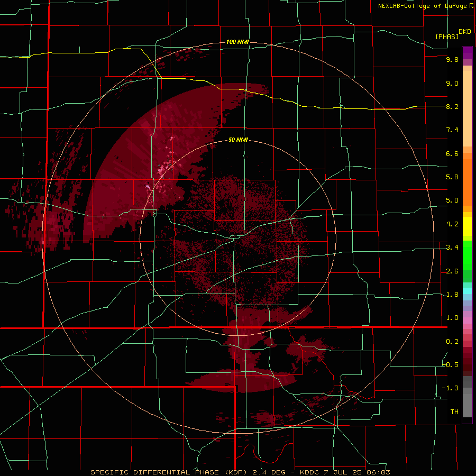This screenshot has height=476, width=476.
Task: Select the 6.6 scale value
Action: (452, 153)
